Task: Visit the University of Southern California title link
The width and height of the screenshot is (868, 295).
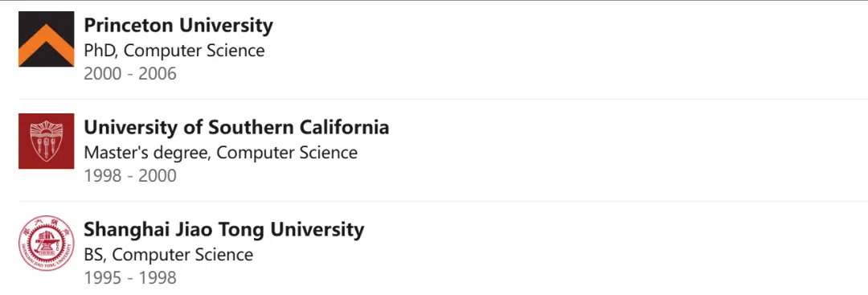Action: 236,128
